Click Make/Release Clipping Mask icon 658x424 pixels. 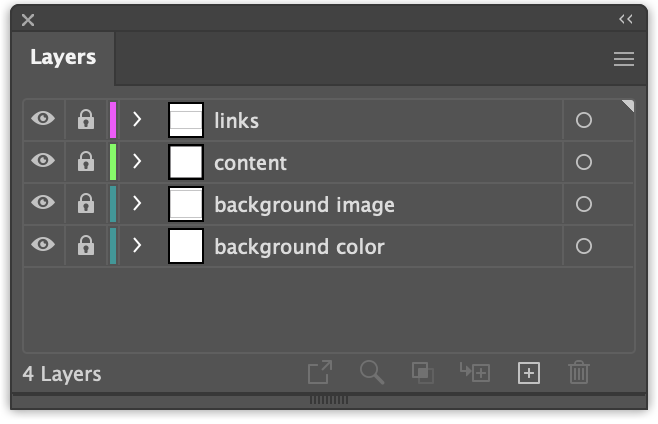point(423,373)
